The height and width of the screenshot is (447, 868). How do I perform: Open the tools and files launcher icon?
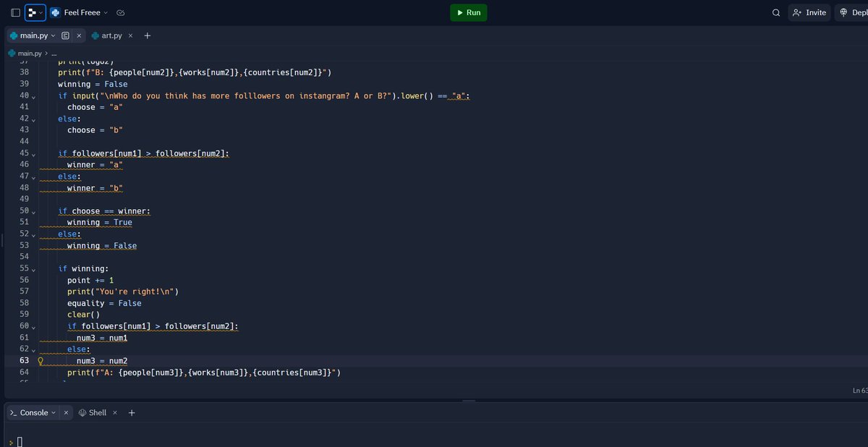(35, 12)
